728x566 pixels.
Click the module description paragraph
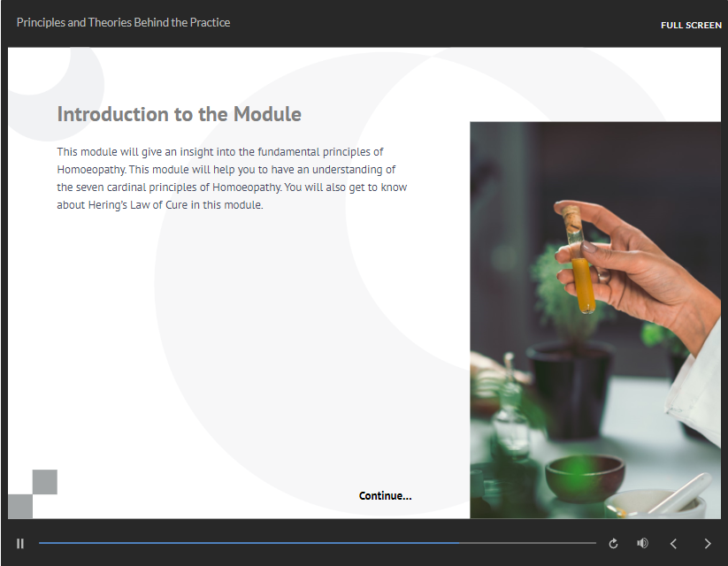point(232,179)
